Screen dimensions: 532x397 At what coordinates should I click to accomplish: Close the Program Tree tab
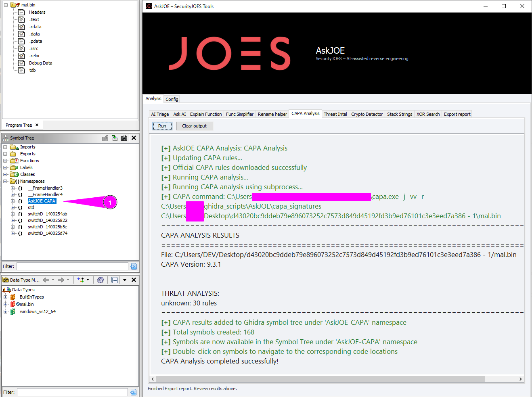click(37, 125)
